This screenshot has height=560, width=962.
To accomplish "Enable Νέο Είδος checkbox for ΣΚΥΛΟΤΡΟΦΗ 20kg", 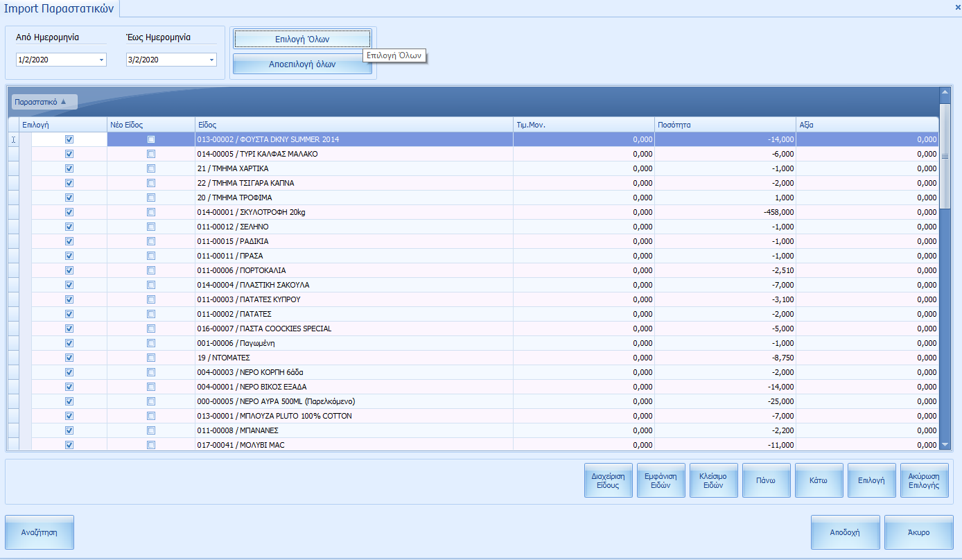I will pos(151,212).
